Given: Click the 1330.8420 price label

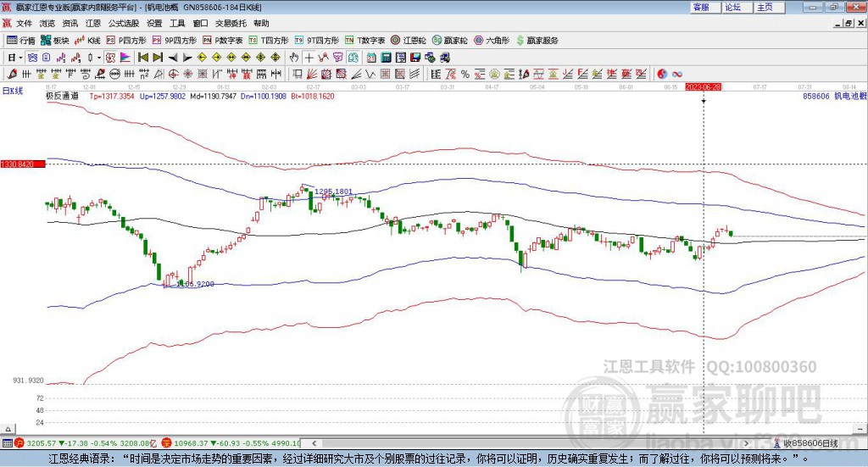Looking at the screenshot, I should click(x=23, y=164).
